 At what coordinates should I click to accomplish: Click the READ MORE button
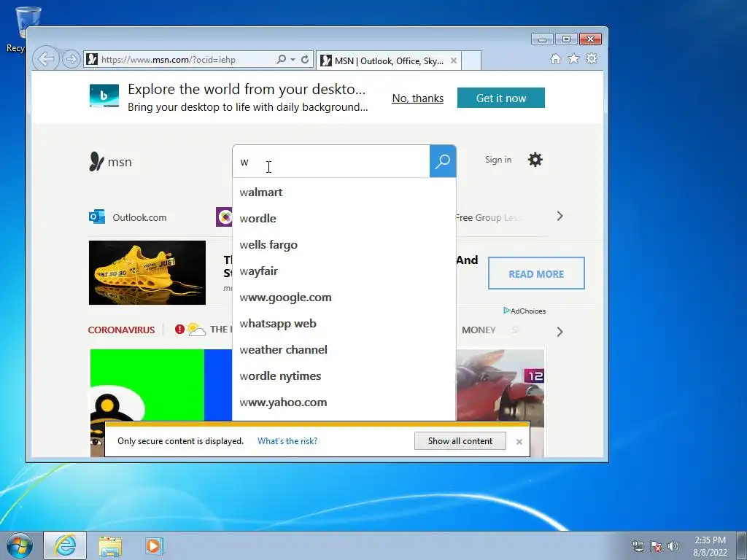536,273
